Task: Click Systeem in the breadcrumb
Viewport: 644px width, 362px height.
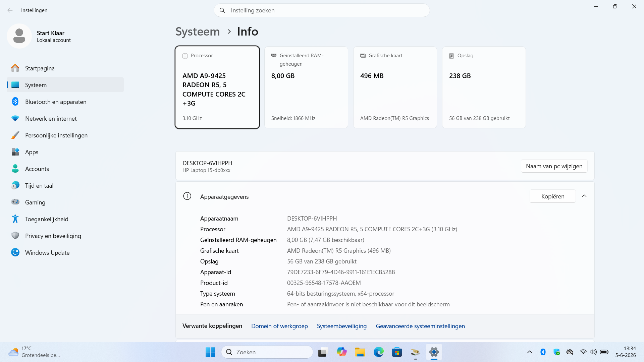Action: (x=198, y=32)
